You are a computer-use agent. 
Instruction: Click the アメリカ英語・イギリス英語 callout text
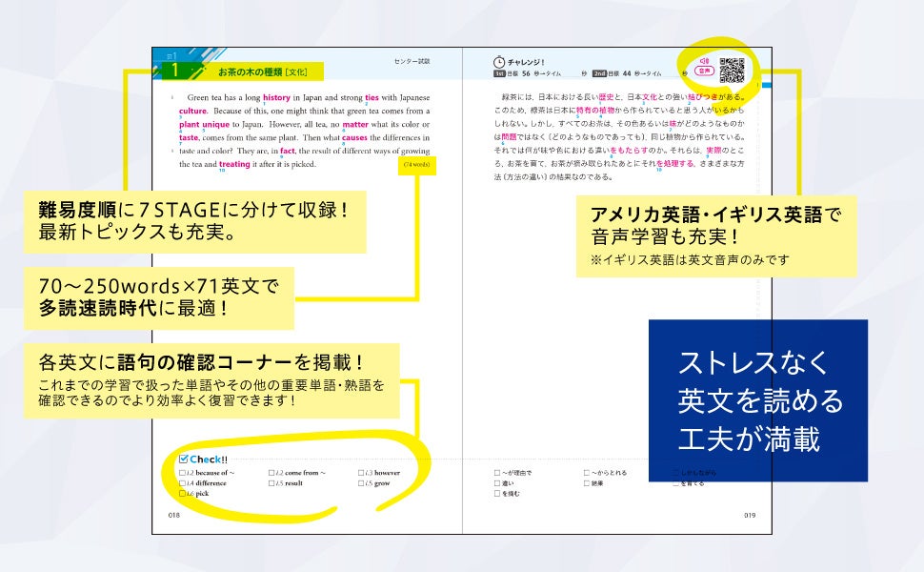[x=716, y=225]
